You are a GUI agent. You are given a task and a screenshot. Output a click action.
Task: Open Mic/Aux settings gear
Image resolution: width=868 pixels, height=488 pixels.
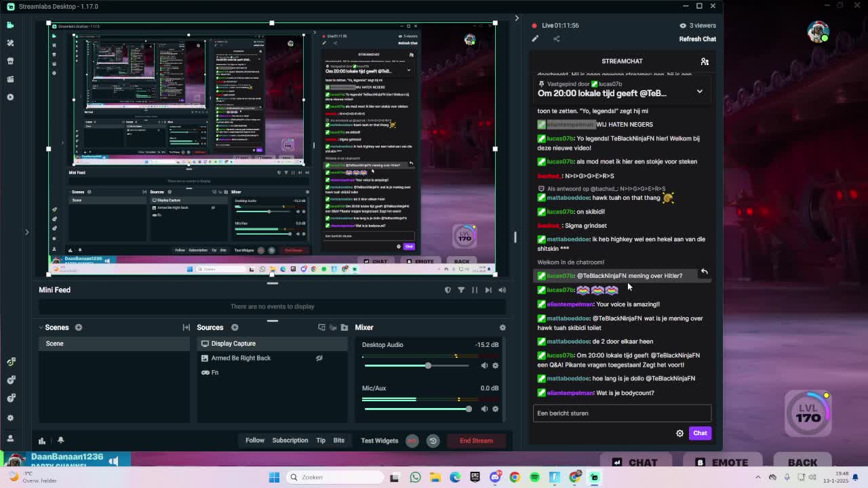495,409
